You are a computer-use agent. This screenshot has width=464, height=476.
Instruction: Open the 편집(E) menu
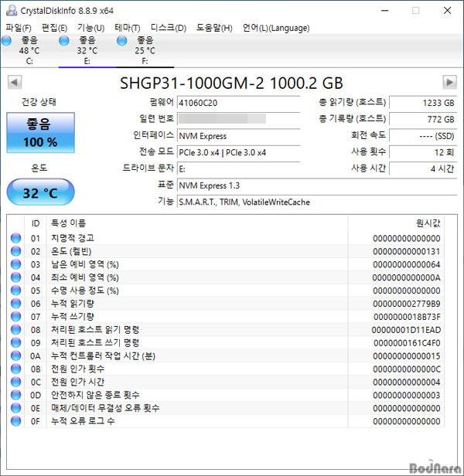pos(54,28)
